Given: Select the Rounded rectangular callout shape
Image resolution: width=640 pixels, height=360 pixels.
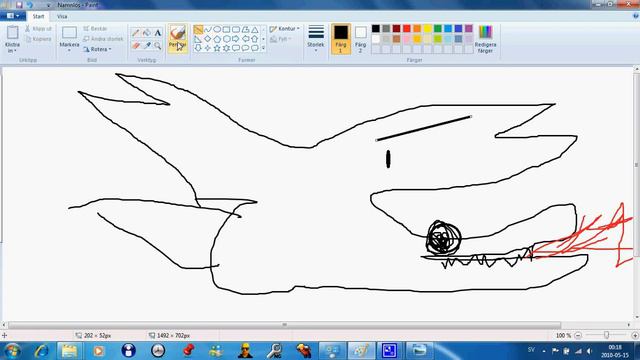Looking at the screenshot, I should [x=236, y=48].
